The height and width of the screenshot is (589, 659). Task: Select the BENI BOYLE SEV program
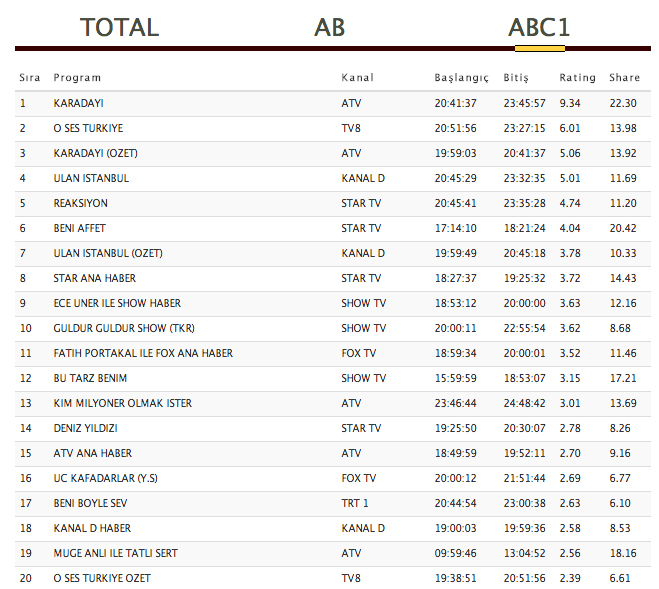(x=90, y=503)
